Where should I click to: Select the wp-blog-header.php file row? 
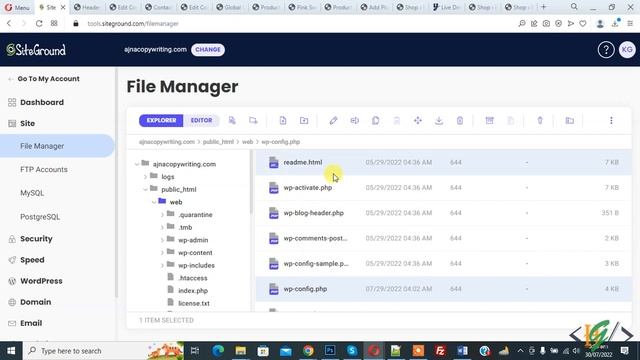pyautogui.click(x=443, y=213)
